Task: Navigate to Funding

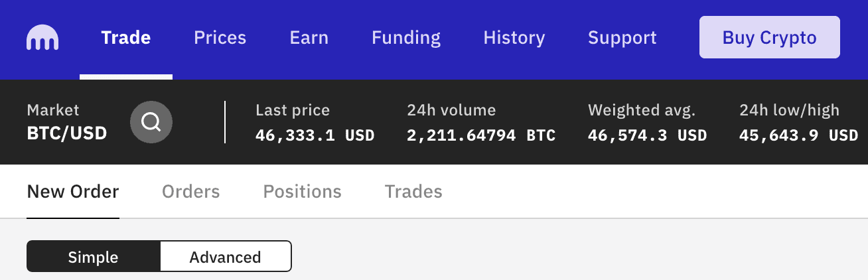Action: pyautogui.click(x=405, y=38)
